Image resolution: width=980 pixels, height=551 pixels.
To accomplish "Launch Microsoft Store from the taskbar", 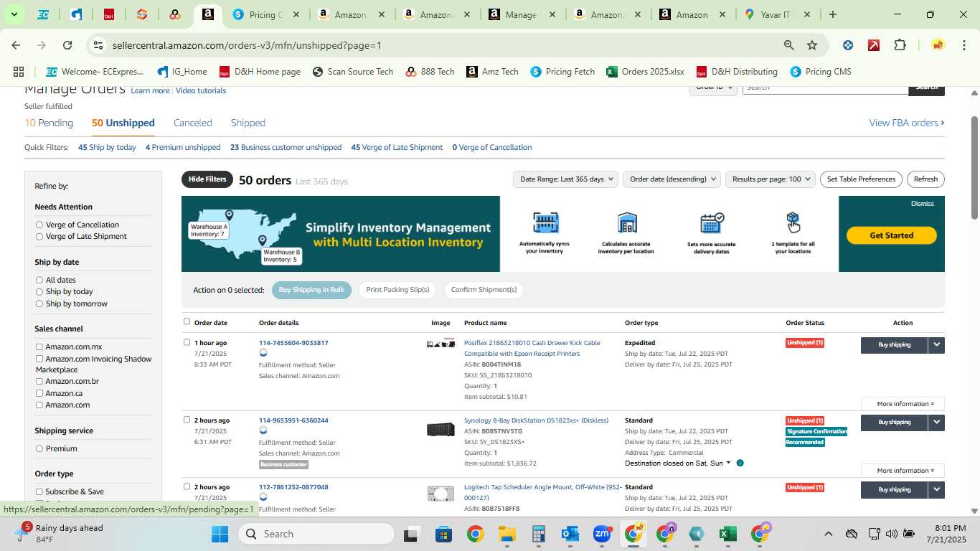I will [x=443, y=534].
